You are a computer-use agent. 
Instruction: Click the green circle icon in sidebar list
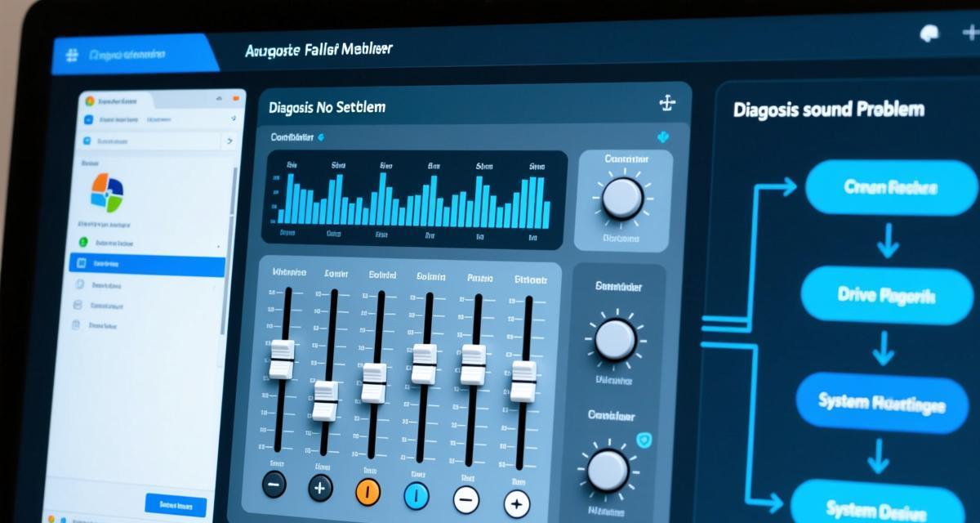coord(82,243)
